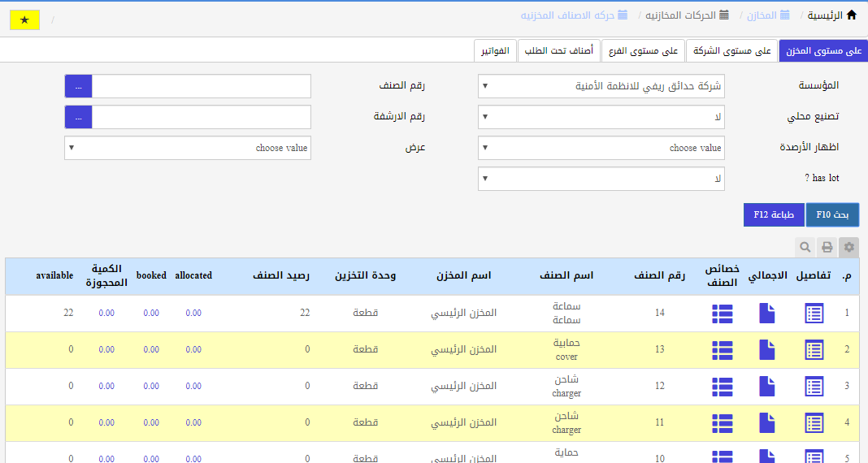Open details icon for item 11
This screenshot has width=868, height=463.
pyautogui.click(x=814, y=422)
